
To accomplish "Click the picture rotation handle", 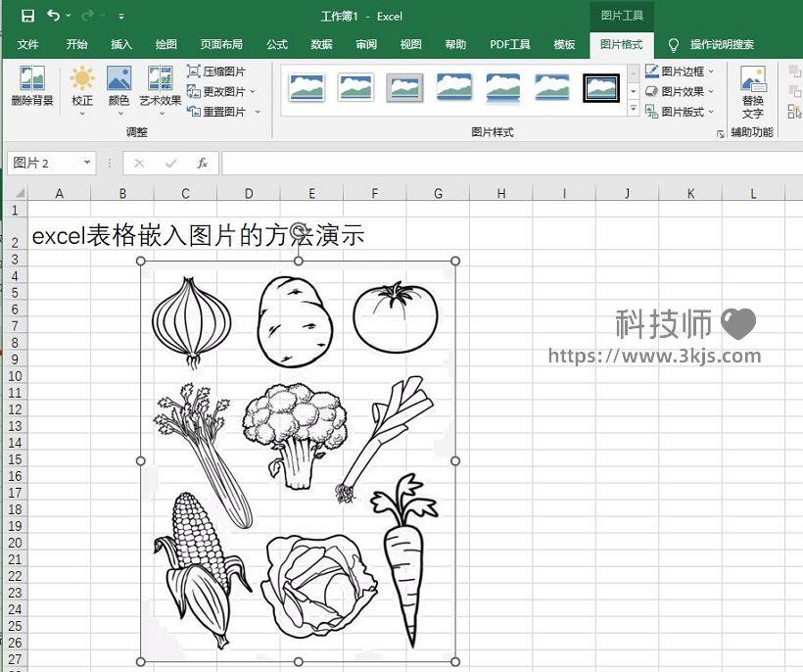I will 298,231.
